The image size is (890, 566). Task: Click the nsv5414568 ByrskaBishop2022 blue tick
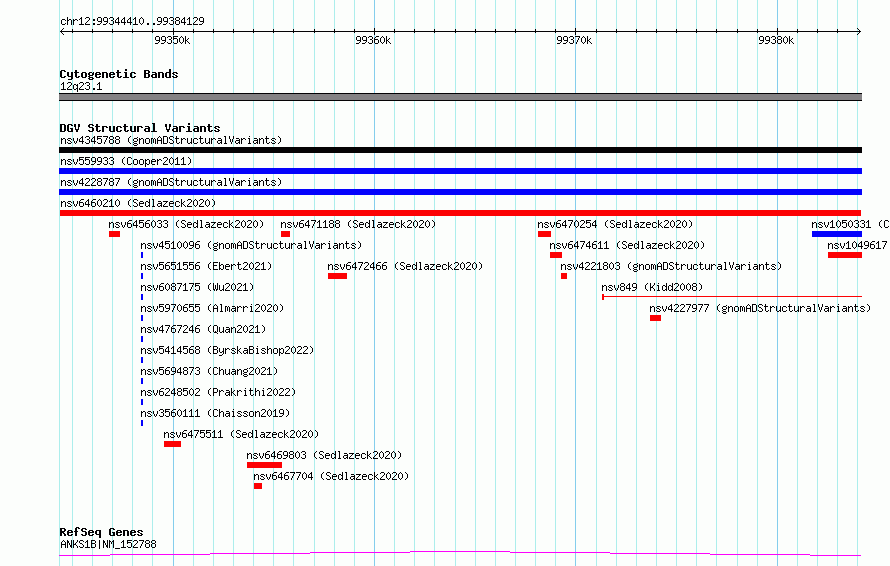pyautogui.click(x=142, y=360)
